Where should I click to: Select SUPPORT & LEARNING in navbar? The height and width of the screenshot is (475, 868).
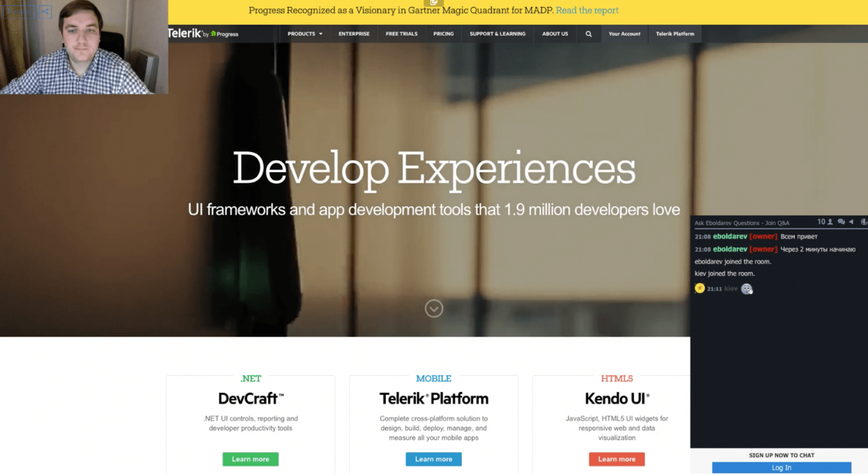497,34
